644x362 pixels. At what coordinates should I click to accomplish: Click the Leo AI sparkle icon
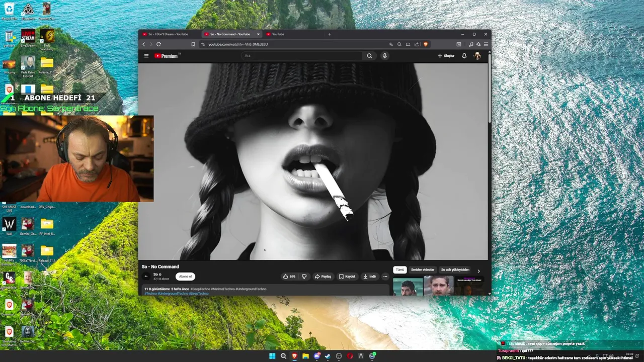[x=478, y=44]
